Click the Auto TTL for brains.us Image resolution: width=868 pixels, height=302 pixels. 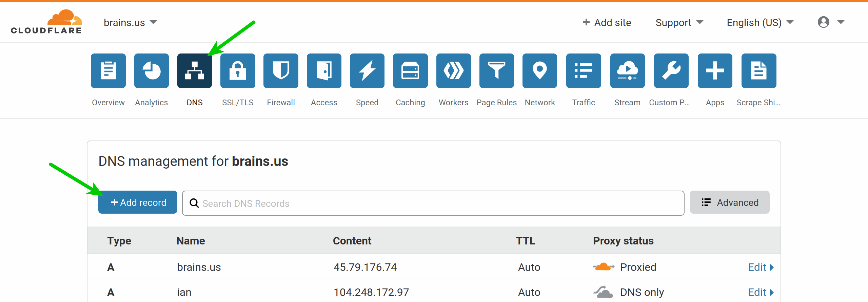(x=529, y=267)
